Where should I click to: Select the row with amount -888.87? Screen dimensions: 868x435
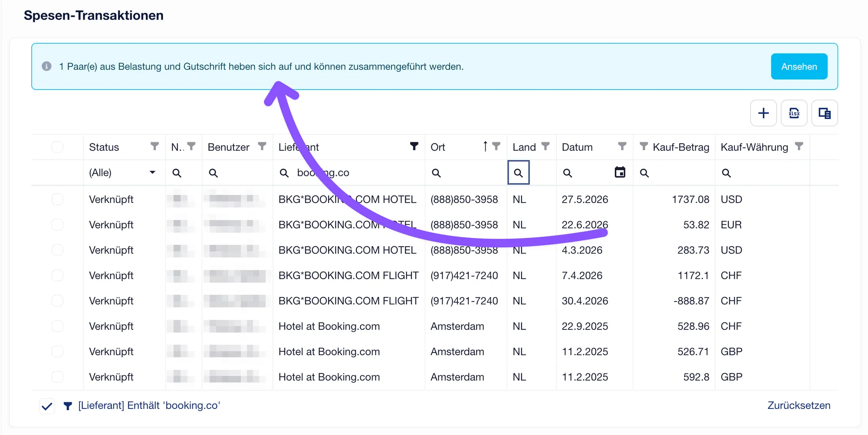(57, 300)
